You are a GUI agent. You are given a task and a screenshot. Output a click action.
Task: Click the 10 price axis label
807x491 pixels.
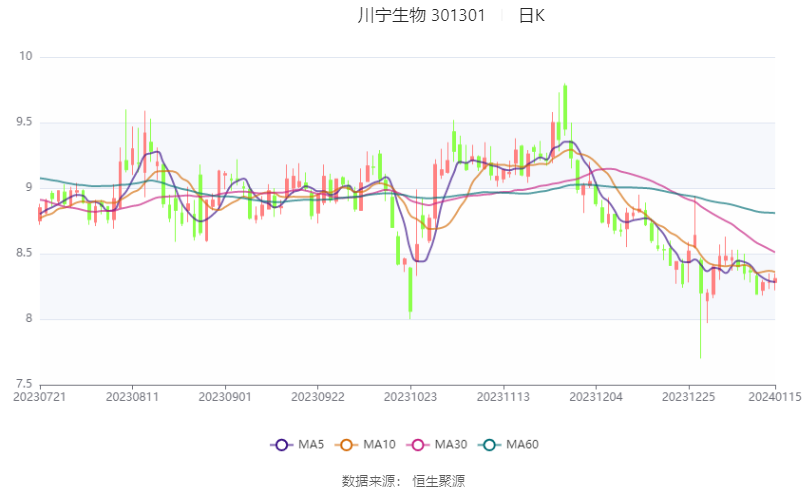tap(26, 56)
